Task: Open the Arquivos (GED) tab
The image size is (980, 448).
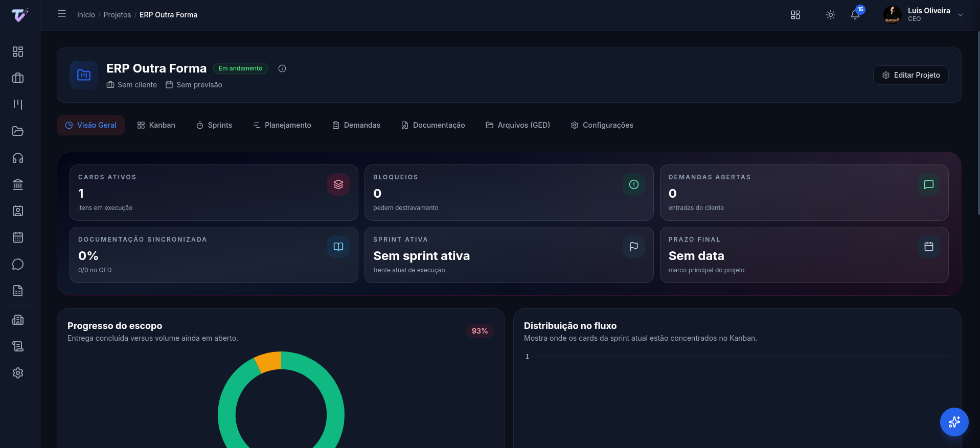Action: (518, 125)
